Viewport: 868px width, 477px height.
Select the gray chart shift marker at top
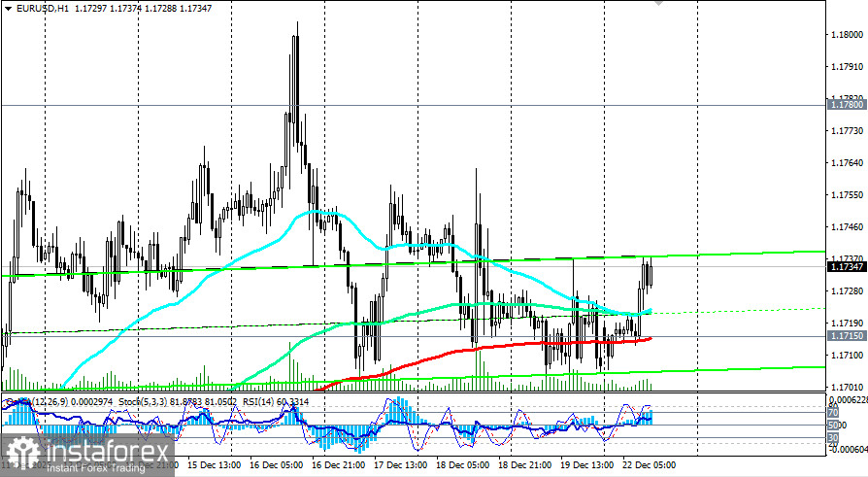pos(658,3)
